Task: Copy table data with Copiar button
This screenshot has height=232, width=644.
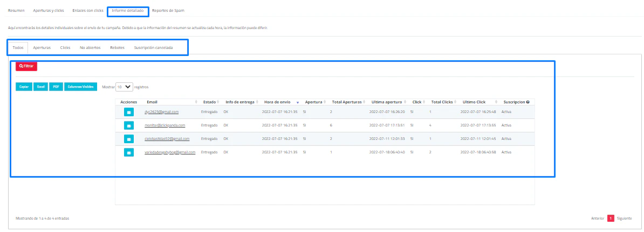Action: 24,87
